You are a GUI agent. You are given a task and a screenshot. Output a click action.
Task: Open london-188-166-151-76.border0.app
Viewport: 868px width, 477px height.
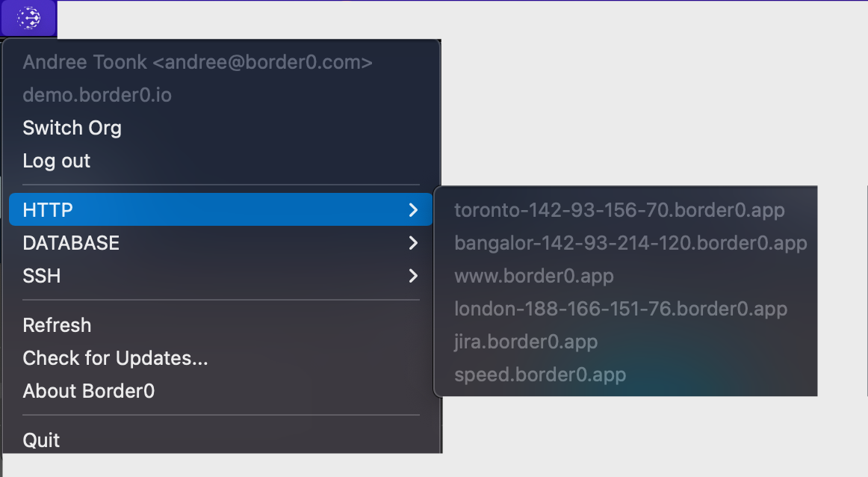(x=621, y=309)
